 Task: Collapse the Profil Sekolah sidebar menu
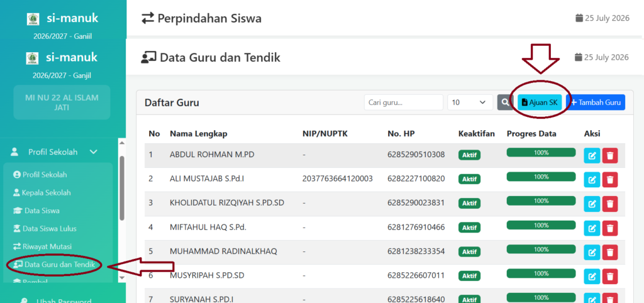[54, 152]
